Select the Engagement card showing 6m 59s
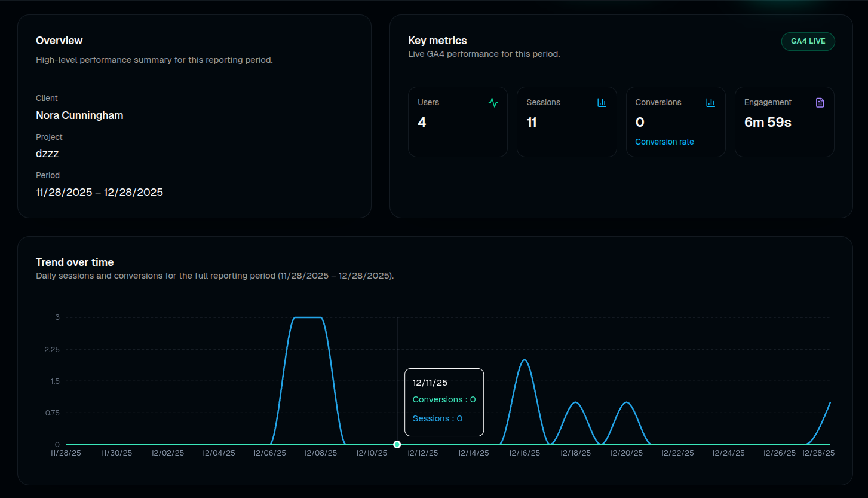Viewport: 868px width, 498px height. 784,122
